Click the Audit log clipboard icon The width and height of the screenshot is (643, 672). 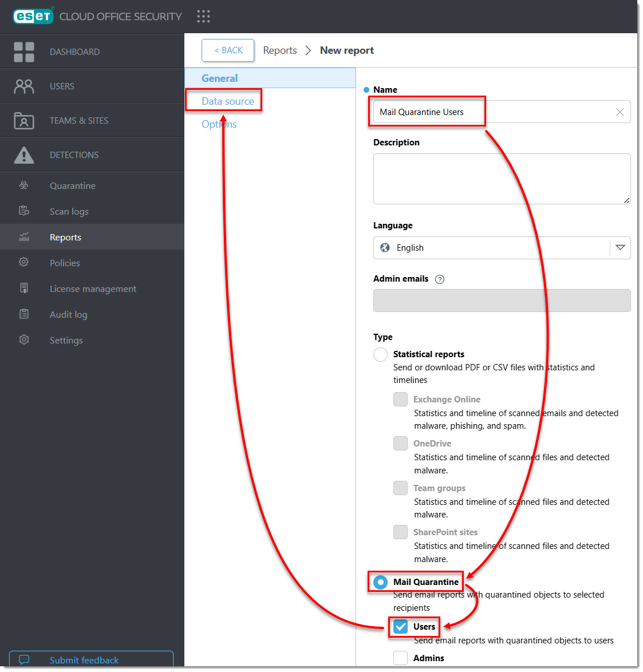[x=24, y=315]
